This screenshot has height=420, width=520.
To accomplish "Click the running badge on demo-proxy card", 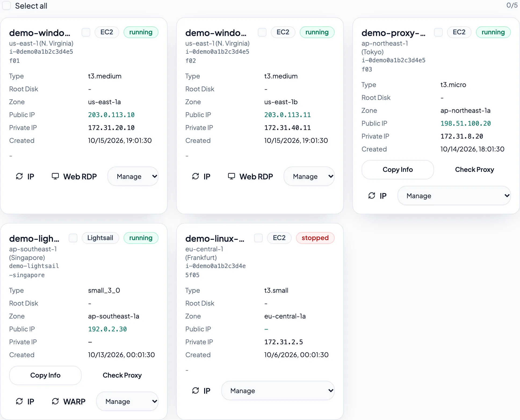I will 493,32.
